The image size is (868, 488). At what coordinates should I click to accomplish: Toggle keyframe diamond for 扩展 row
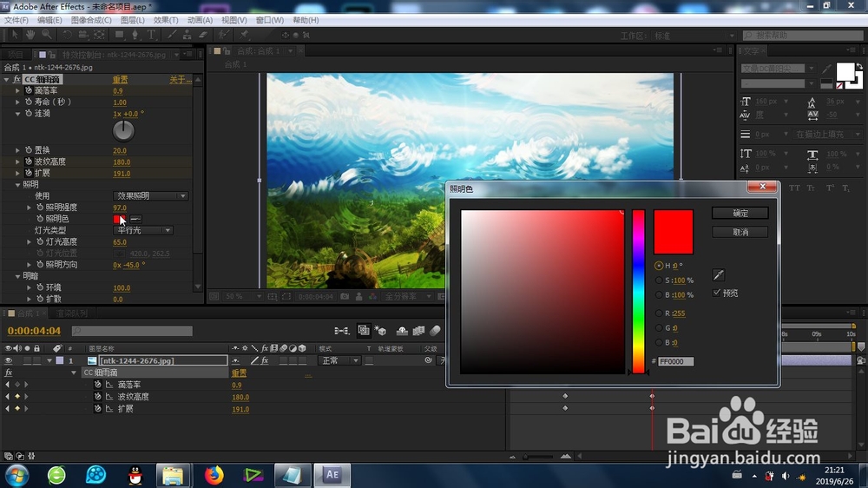coord(17,409)
